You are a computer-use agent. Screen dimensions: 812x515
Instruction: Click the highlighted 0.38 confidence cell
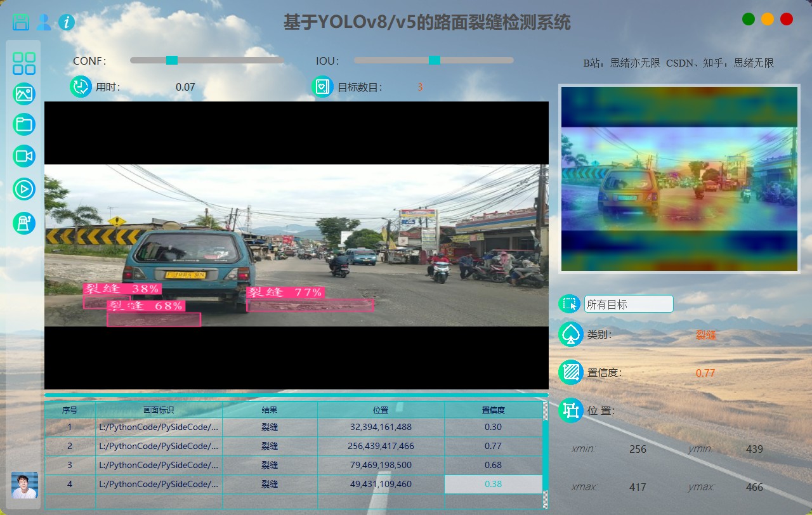click(x=493, y=485)
